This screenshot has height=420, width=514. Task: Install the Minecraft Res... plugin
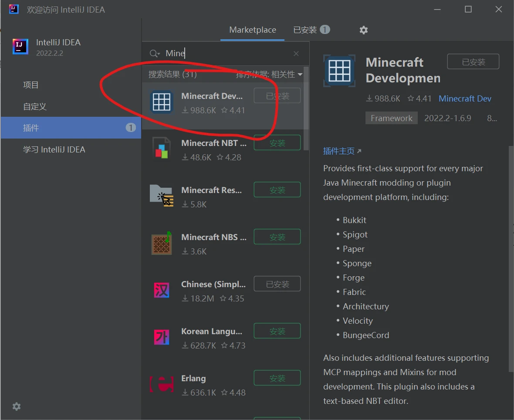277,190
